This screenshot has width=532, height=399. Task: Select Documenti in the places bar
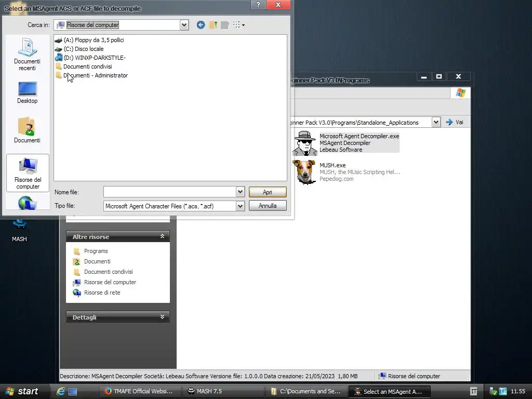27,130
